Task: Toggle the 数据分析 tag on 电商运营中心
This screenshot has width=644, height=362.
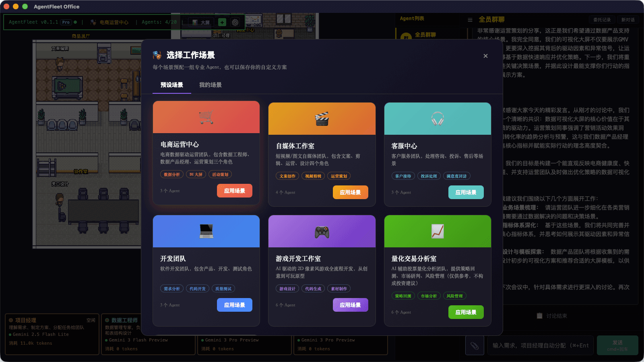Action: click(x=171, y=174)
